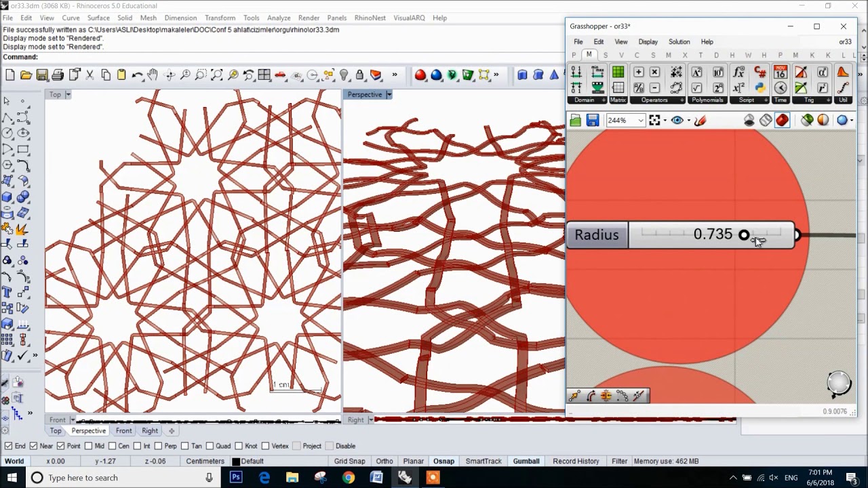Click the black Default layer color swatch

236,462
